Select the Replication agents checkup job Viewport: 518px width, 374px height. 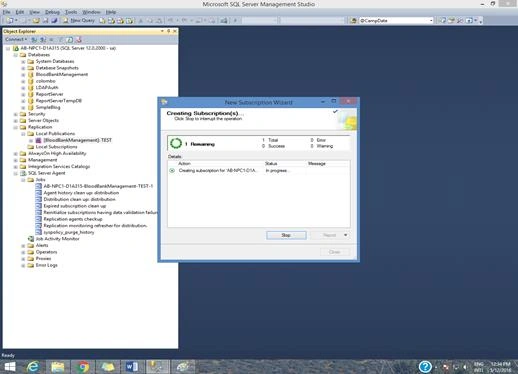(x=73, y=219)
